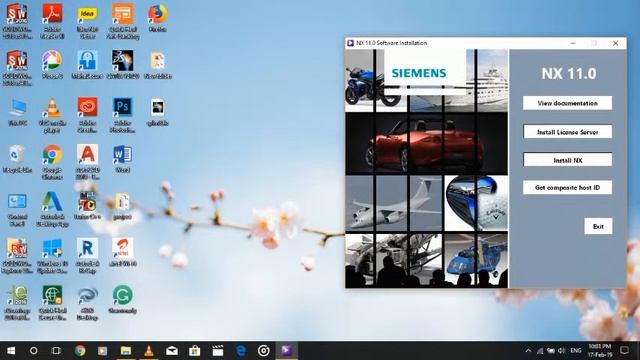The image size is (640, 360).
Task: Minimize the NX 11.0 Software Installation window
Action: point(573,43)
